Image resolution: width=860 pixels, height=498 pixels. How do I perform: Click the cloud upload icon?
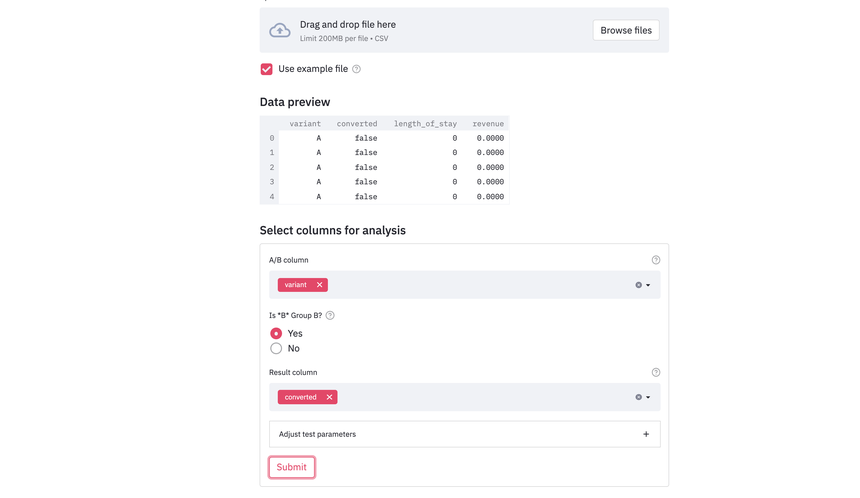[x=280, y=31]
